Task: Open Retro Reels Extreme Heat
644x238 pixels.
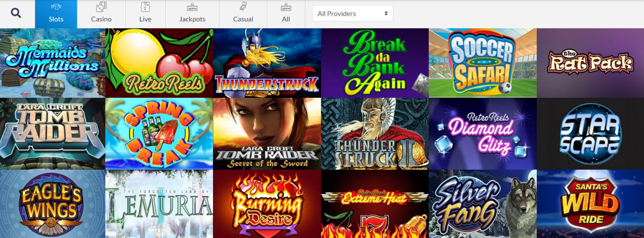Action: [375, 204]
